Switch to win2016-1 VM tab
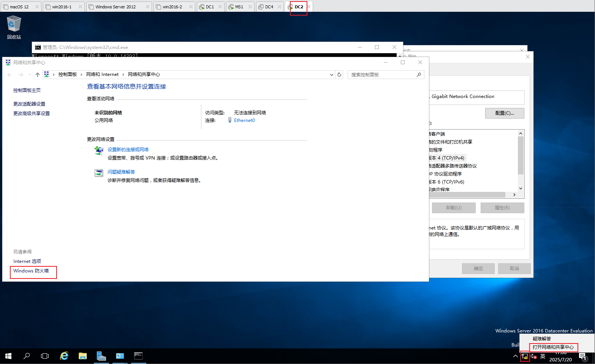The height and width of the screenshot is (364, 595). click(63, 7)
